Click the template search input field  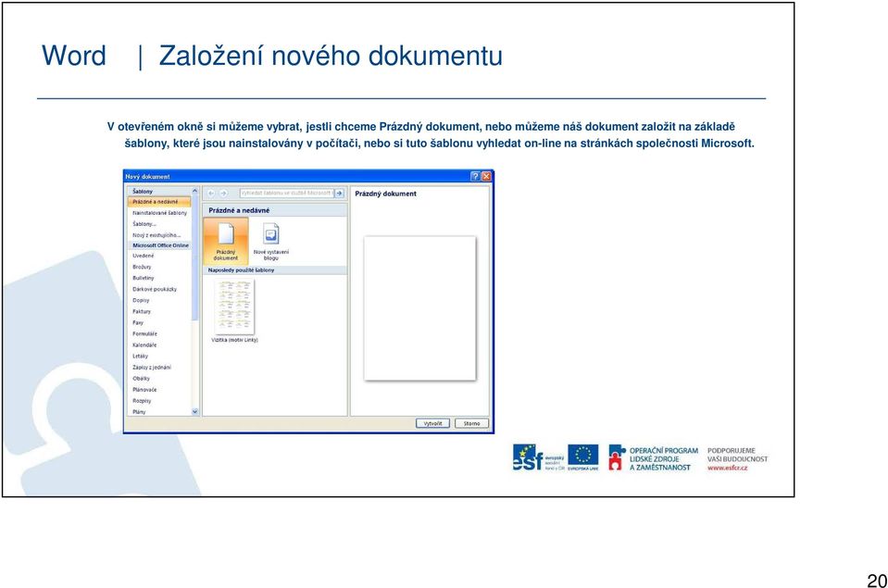pos(286,194)
